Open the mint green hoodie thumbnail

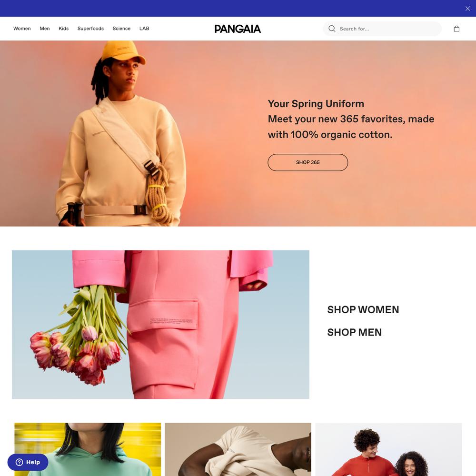pyautogui.click(x=88, y=449)
